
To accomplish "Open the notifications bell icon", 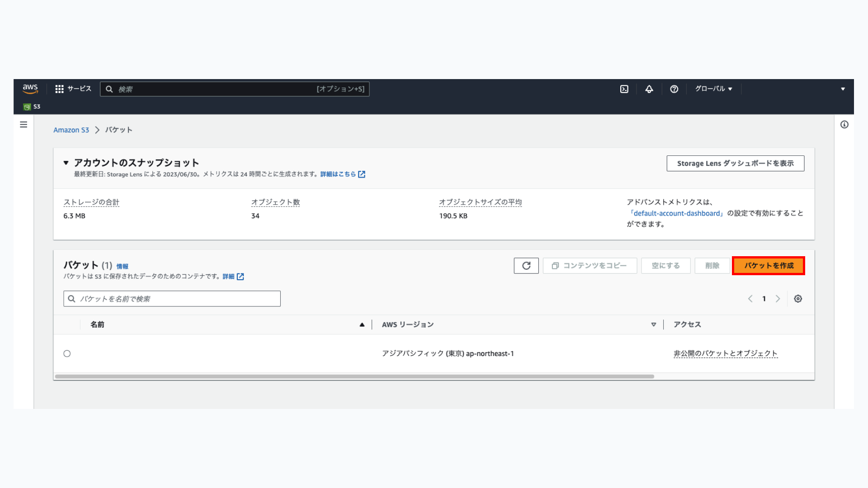I will click(649, 89).
